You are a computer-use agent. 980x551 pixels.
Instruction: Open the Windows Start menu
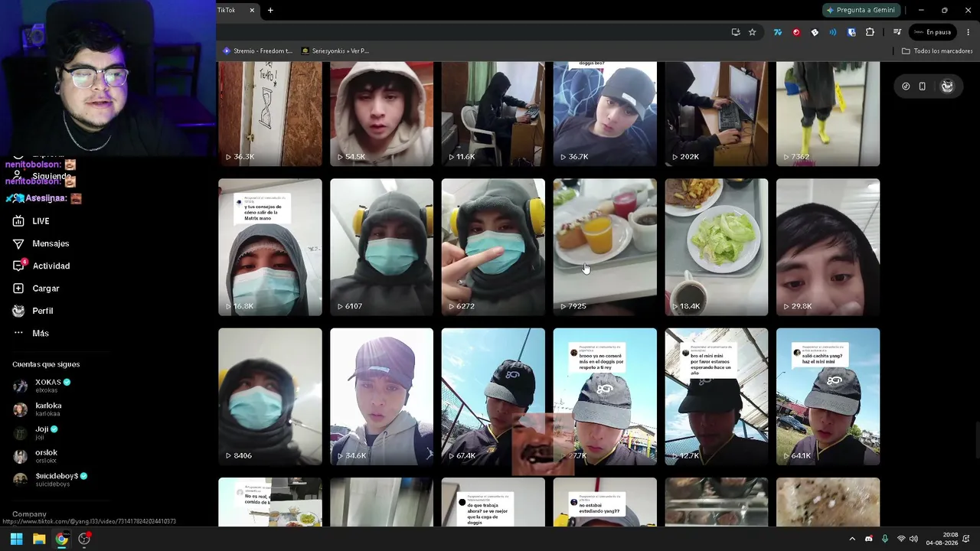(16, 539)
